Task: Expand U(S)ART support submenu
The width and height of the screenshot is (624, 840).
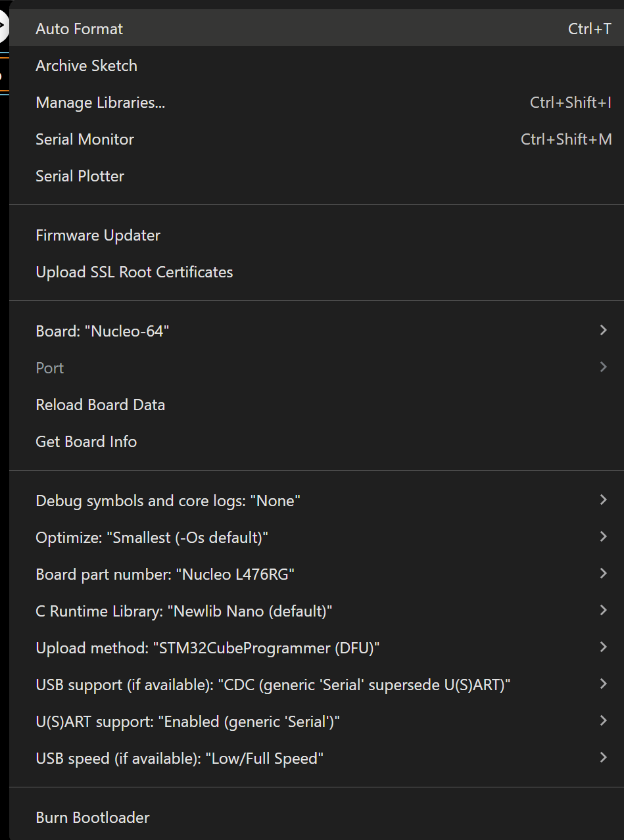Action: [x=187, y=722]
